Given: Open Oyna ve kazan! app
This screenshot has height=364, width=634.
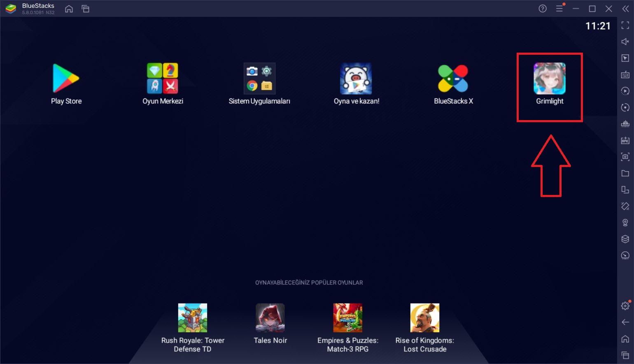Looking at the screenshot, I should [x=356, y=79].
